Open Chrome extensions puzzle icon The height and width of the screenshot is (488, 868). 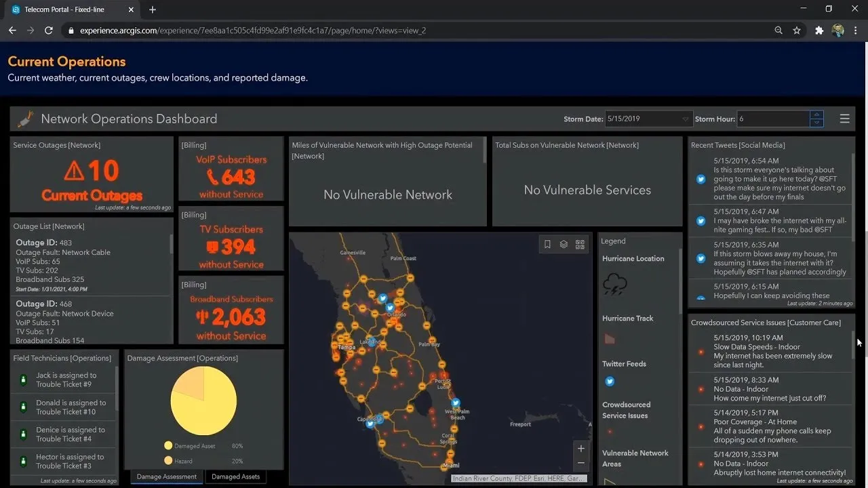point(819,30)
